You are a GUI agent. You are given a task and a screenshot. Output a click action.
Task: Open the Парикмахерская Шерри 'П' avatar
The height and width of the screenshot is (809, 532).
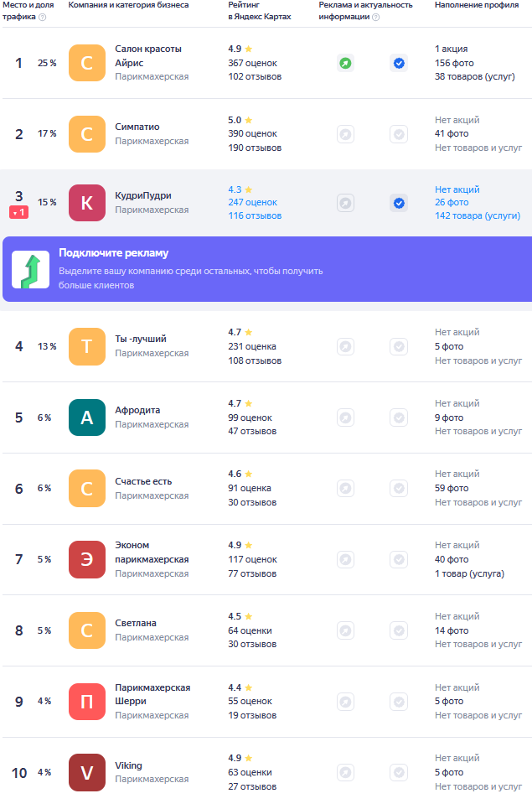87,702
